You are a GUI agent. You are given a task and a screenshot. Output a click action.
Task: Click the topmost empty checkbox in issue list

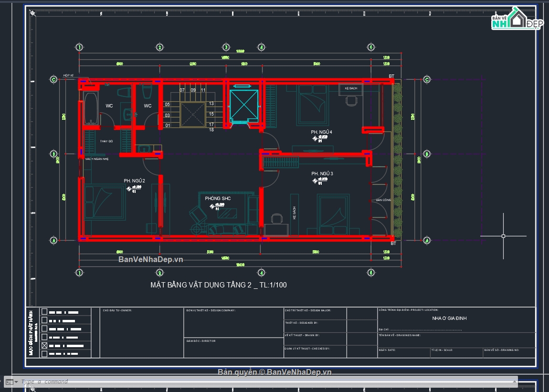click(x=44, y=311)
